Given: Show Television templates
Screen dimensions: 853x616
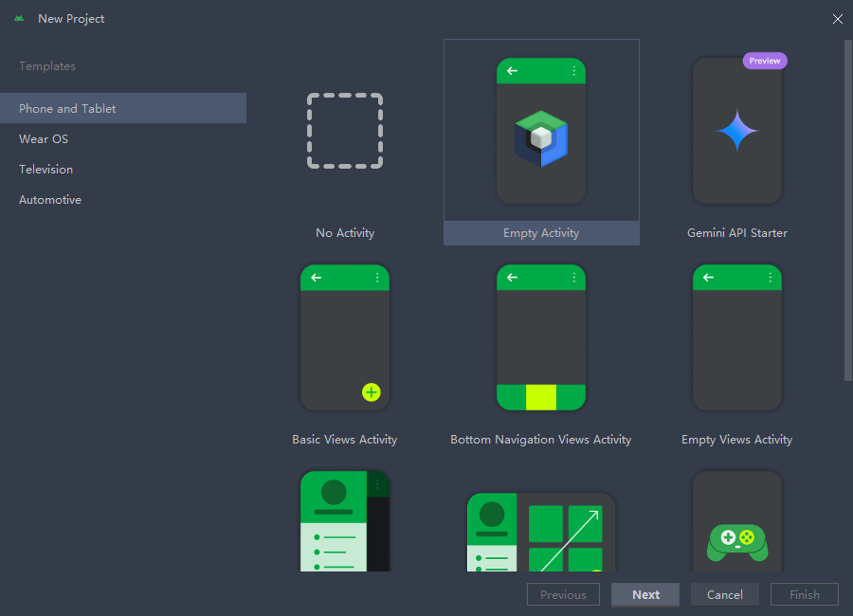Looking at the screenshot, I should point(45,170).
